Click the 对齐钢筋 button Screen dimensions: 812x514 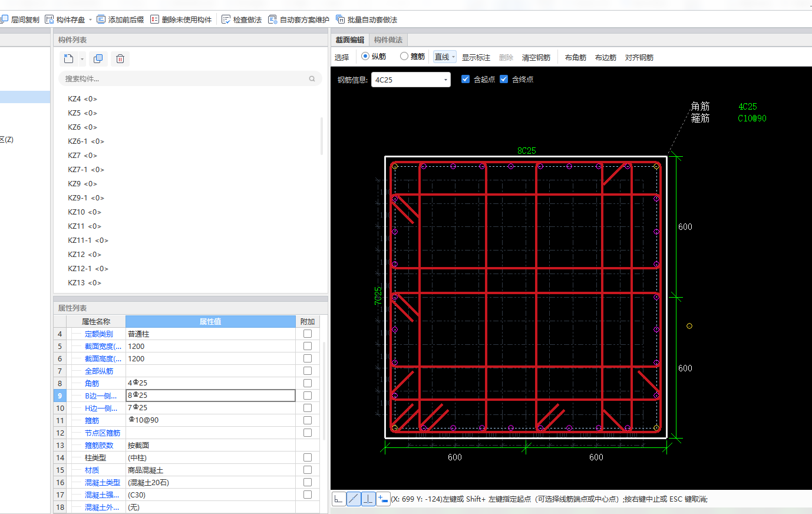click(639, 57)
